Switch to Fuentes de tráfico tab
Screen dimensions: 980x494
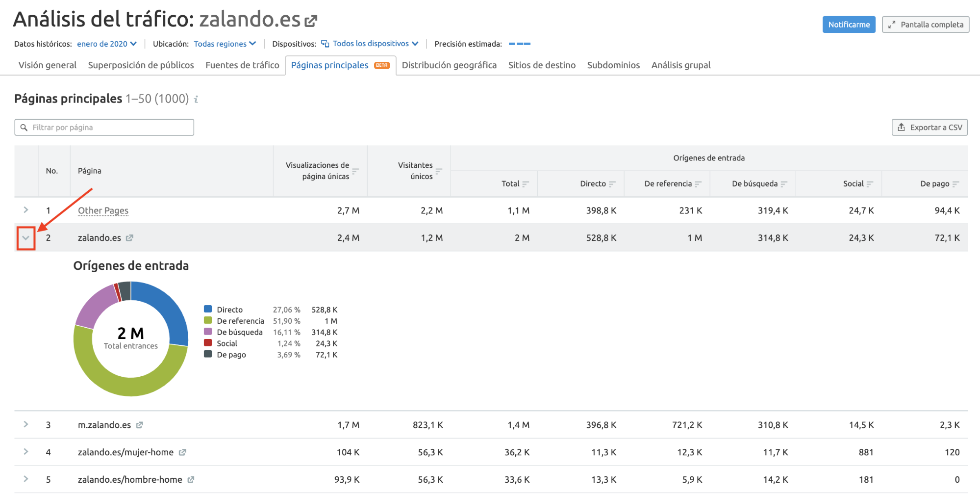(242, 65)
